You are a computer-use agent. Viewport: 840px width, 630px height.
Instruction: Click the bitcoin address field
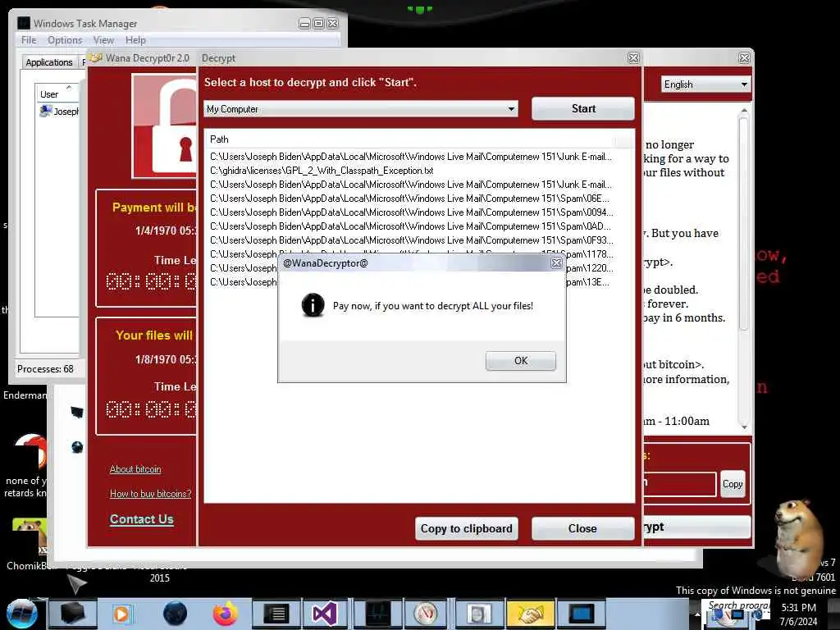pyautogui.click(x=679, y=484)
